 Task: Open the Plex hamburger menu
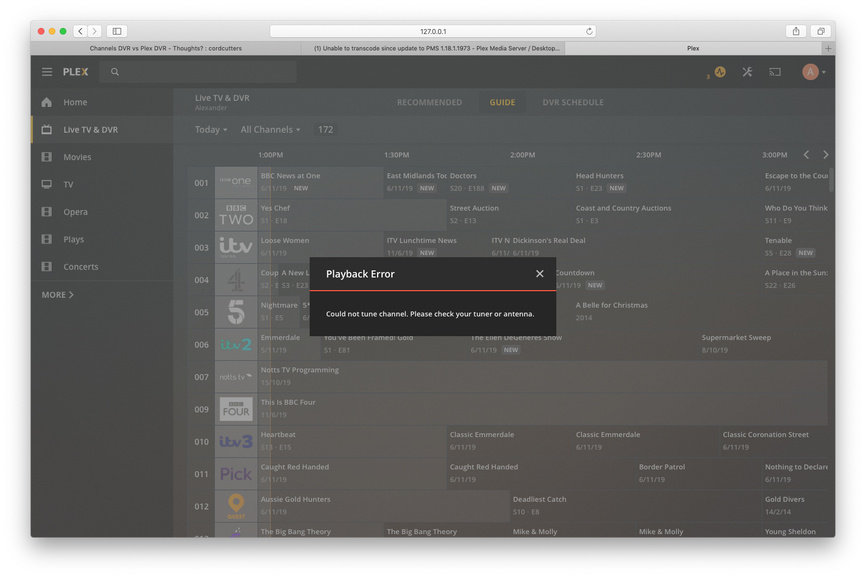(x=47, y=72)
